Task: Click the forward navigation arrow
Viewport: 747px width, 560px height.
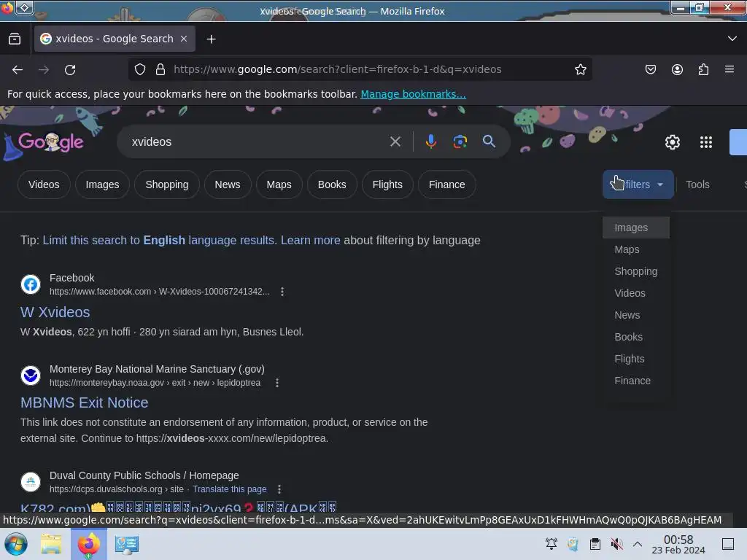Action: tap(44, 69)
